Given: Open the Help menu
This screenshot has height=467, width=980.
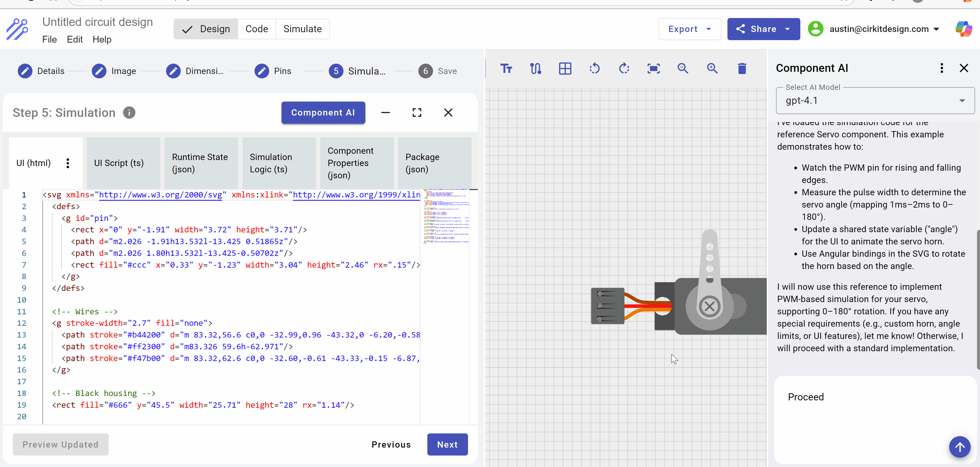Looking at the screenshot, I should 102,40.
